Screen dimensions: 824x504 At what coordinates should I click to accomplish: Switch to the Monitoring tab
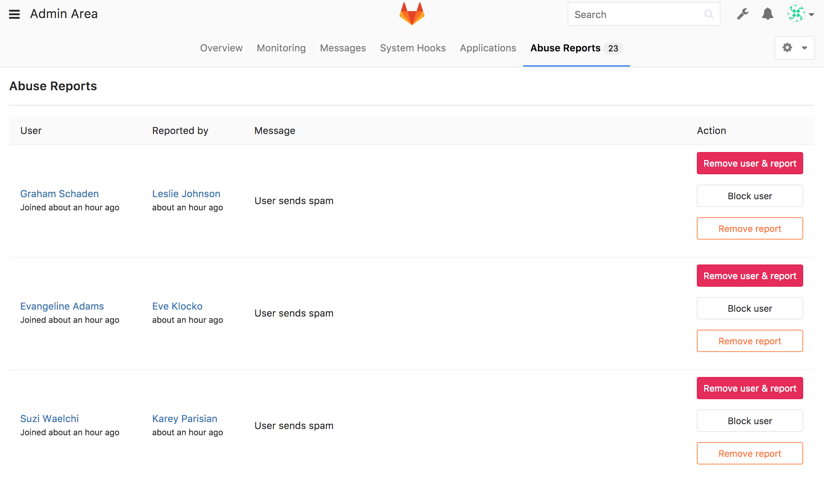pos(281,48)
